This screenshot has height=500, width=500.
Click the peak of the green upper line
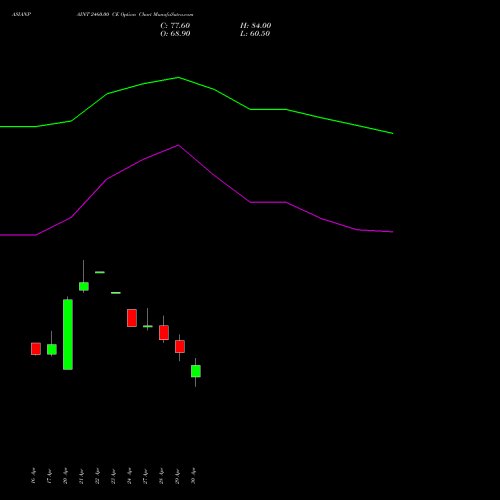coord(178,78)
